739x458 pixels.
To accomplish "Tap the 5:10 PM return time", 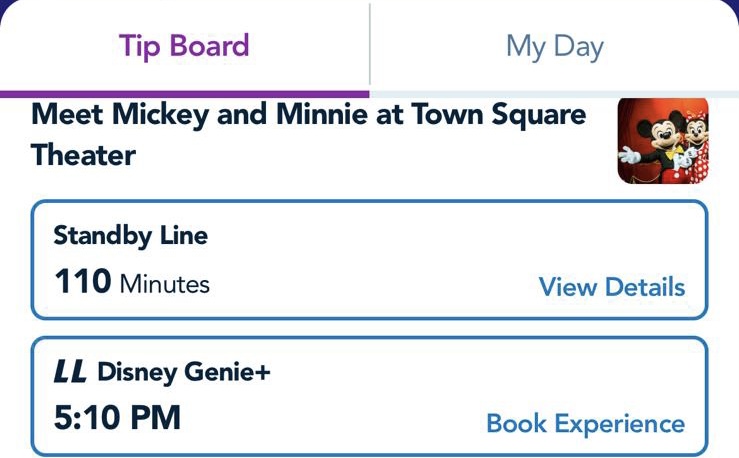I will pyautogui.click(x=116, y=417).
